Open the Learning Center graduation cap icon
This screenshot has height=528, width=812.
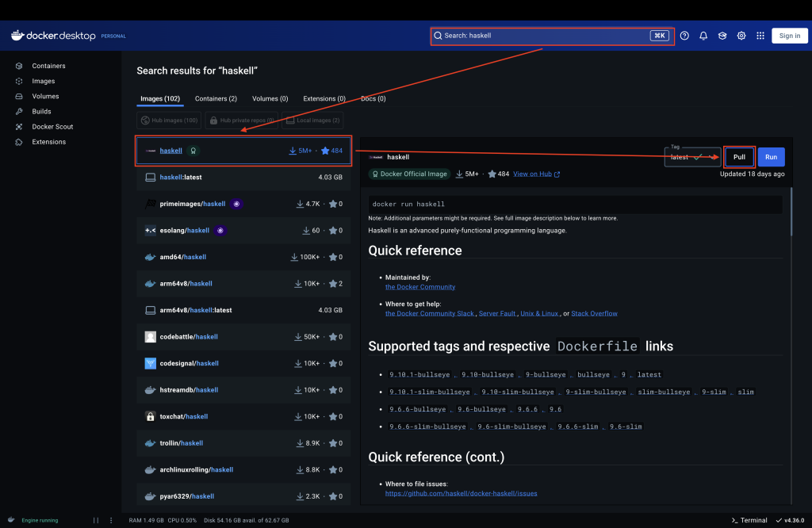click(722, 36)
